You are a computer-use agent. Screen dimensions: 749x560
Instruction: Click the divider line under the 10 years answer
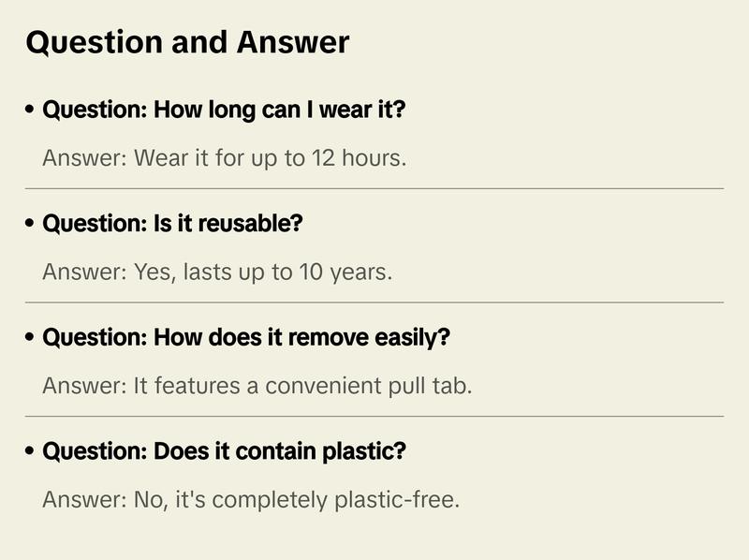point(374,302)
